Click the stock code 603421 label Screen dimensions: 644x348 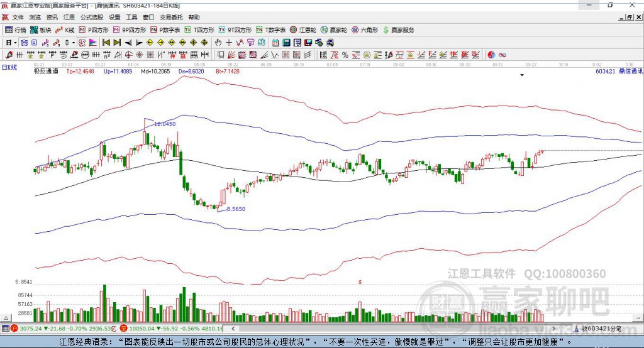click(x=606, y=71)
